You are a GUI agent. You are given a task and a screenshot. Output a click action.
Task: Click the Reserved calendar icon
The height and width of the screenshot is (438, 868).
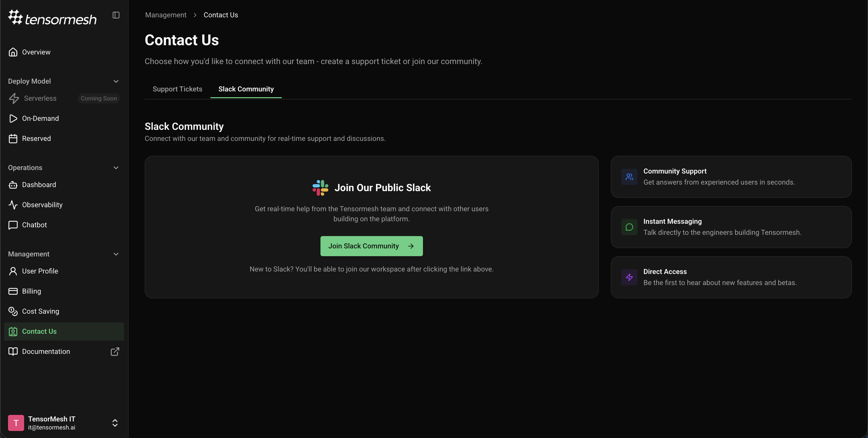point(13,139)
